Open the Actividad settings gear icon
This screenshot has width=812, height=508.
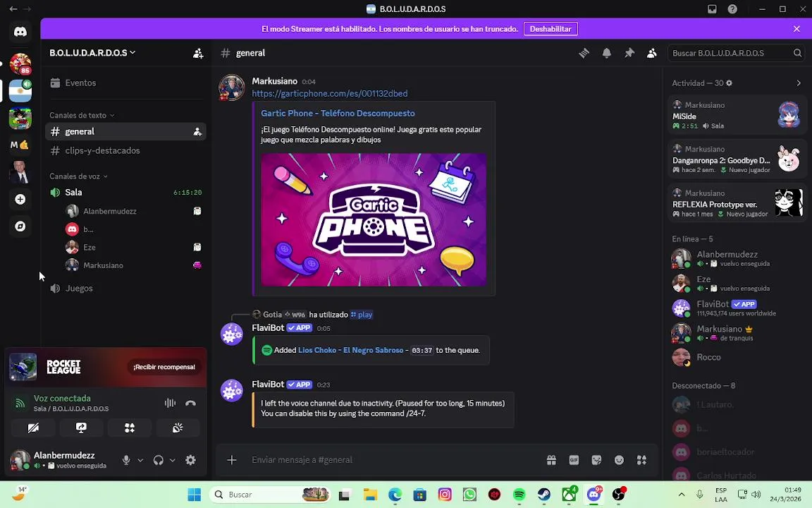[x=729, y=83]
